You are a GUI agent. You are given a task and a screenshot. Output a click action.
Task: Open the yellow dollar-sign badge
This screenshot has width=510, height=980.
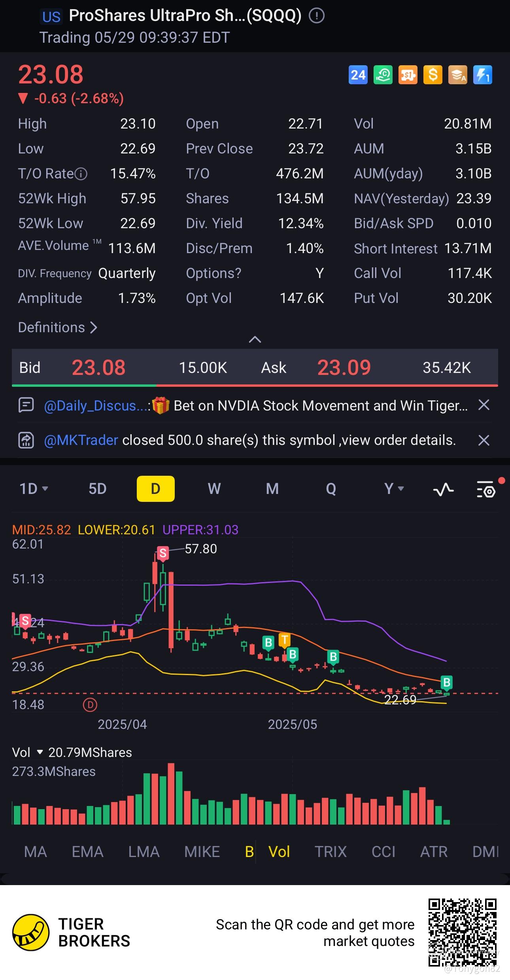[433, 75]
